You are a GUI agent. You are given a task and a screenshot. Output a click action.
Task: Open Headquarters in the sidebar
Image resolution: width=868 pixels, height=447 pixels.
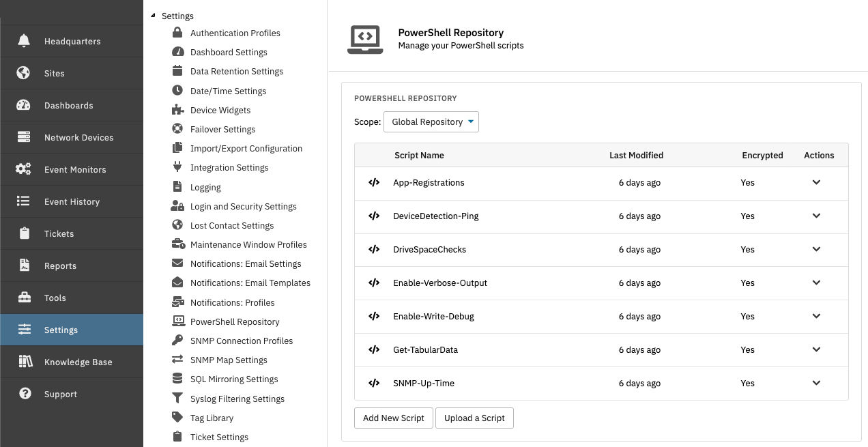tap(72, 41)
